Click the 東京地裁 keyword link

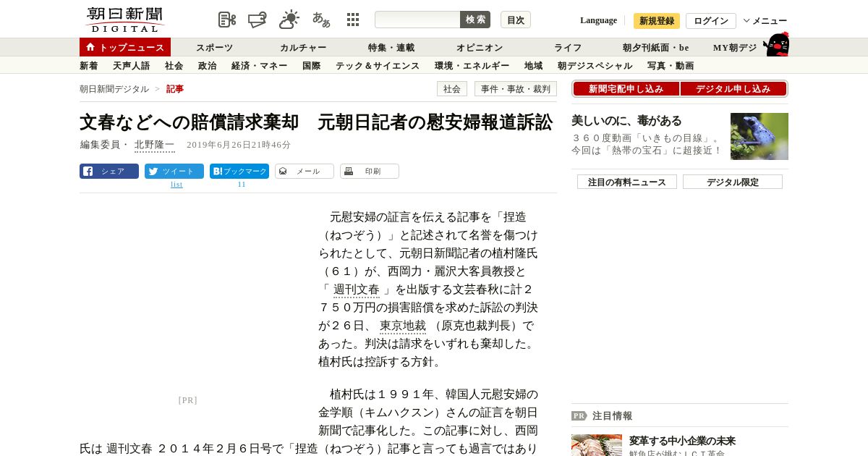(x=403, y=326)
